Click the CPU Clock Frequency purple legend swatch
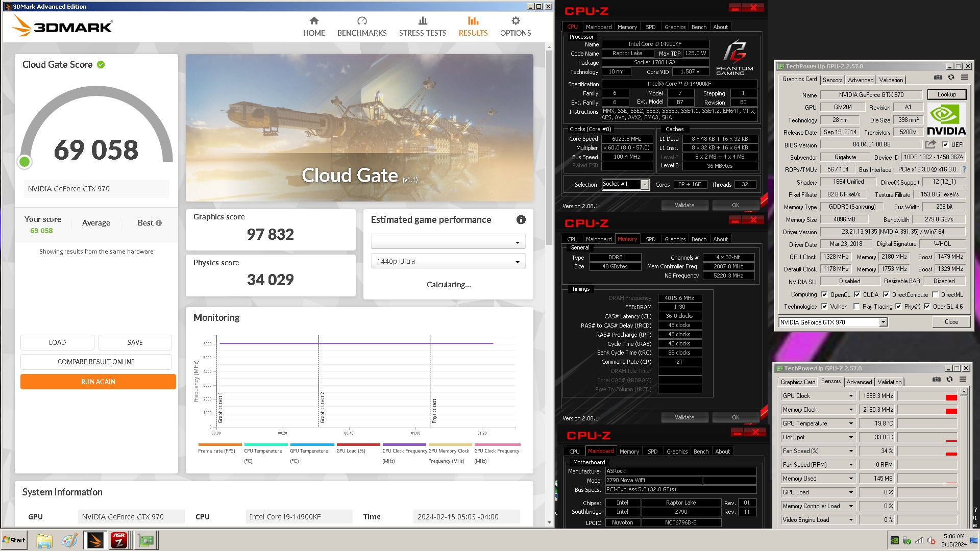The height and width of the screenshot is (551, 980). 404,445
